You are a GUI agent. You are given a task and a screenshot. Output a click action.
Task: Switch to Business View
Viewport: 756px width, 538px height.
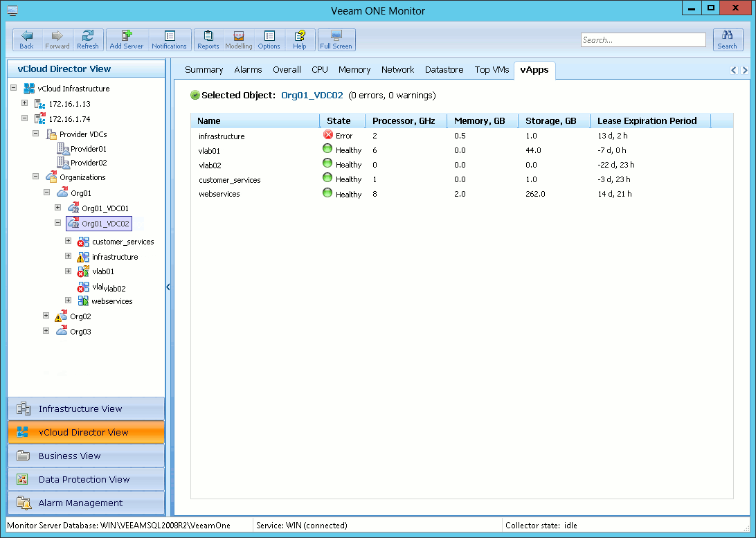[x=87, y=456]
